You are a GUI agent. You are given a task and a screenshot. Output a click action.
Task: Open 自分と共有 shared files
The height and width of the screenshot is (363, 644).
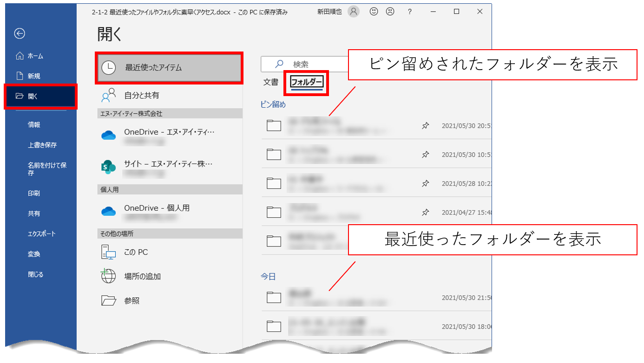point(141,95)
